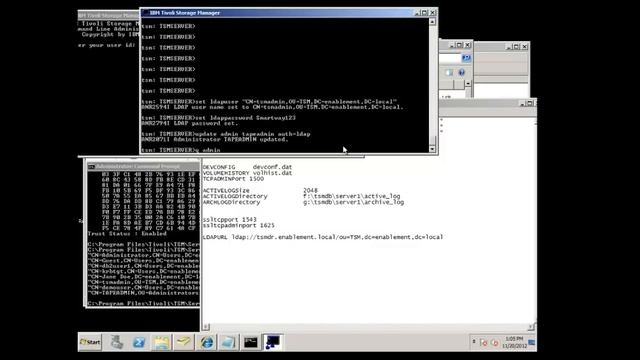640x360 pixels.
Task: Click the yellow taskbar icon beside Internet Explorer
Action: click(x=184, y=342)
